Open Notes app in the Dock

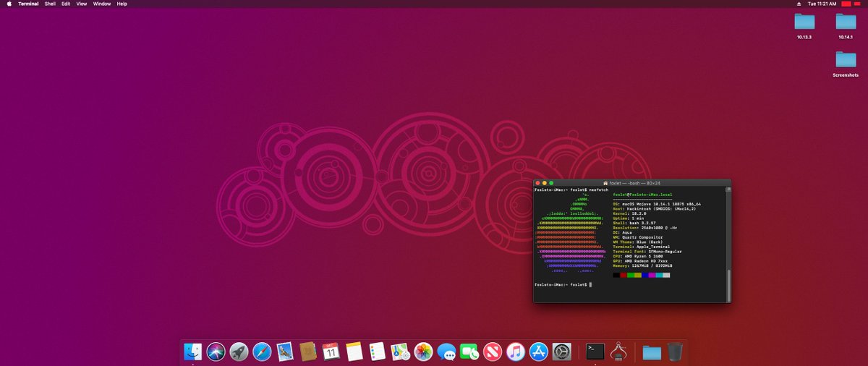pyautogui.click(x=354, y=352)
